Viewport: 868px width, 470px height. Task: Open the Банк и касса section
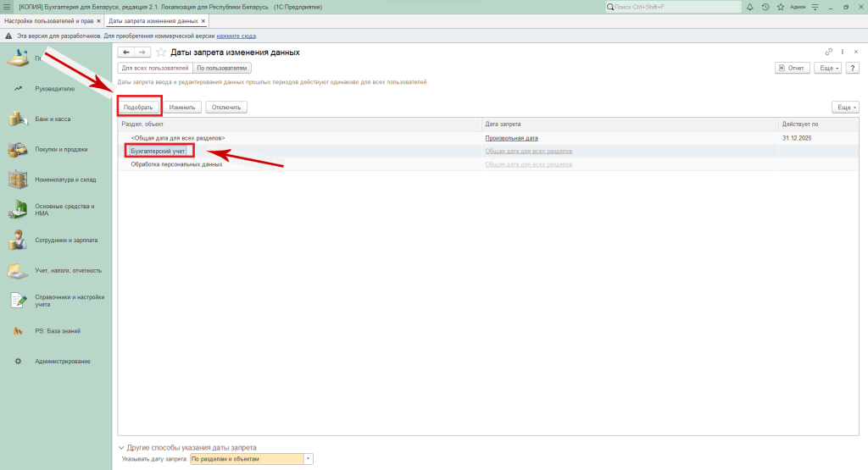point(53,119)
